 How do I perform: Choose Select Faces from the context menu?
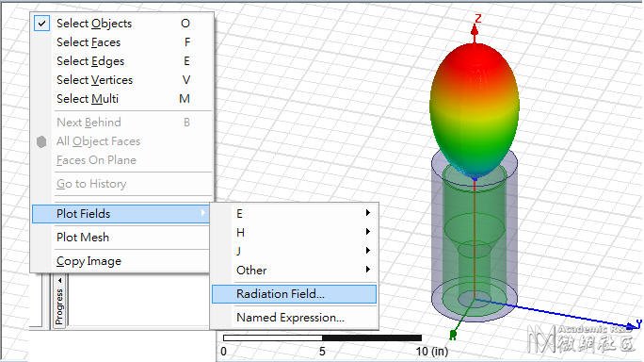click(122, 42)
